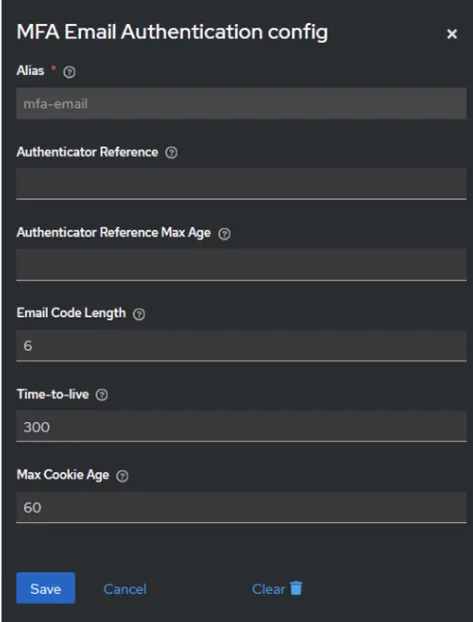Focus the Authenticator Reference Max Age input
Screen dimensions: 473x622
[x=241, y=265]
